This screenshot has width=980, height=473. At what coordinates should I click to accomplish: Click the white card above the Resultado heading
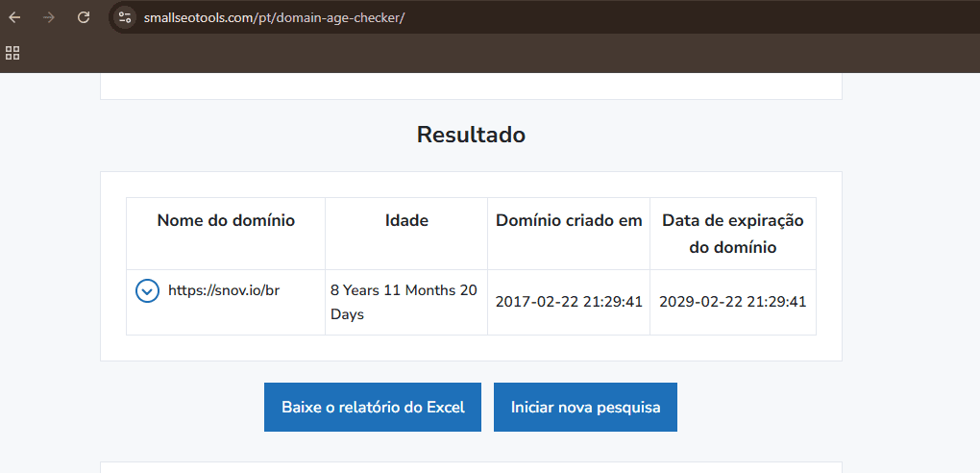point(471,87)
